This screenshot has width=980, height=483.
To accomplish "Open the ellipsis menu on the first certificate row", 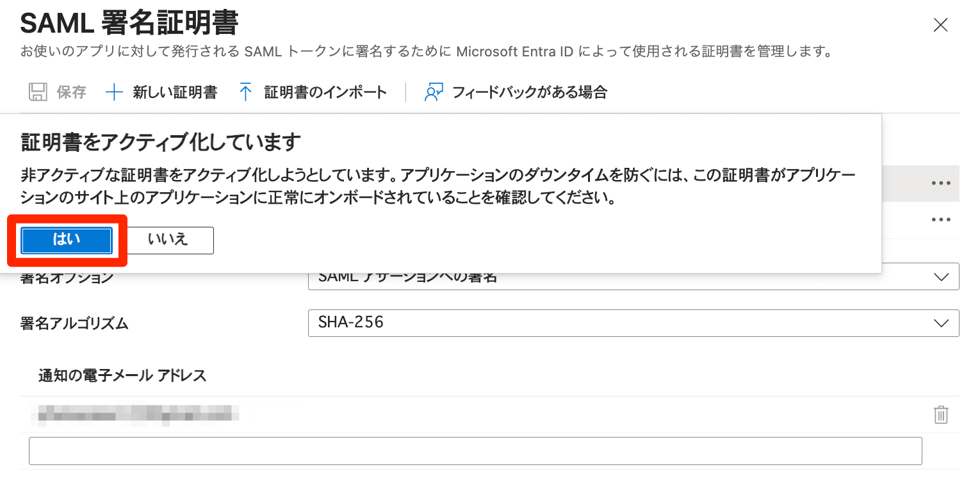I will pyautogui.click(x=941, y=184).
